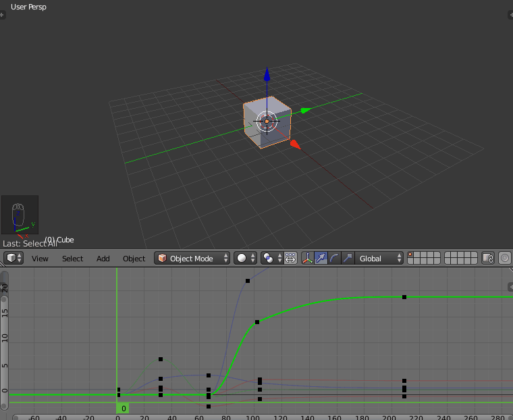The image size is (513, 420).
Task: Click the green current frame indicator 0
Action: (123, 409)
